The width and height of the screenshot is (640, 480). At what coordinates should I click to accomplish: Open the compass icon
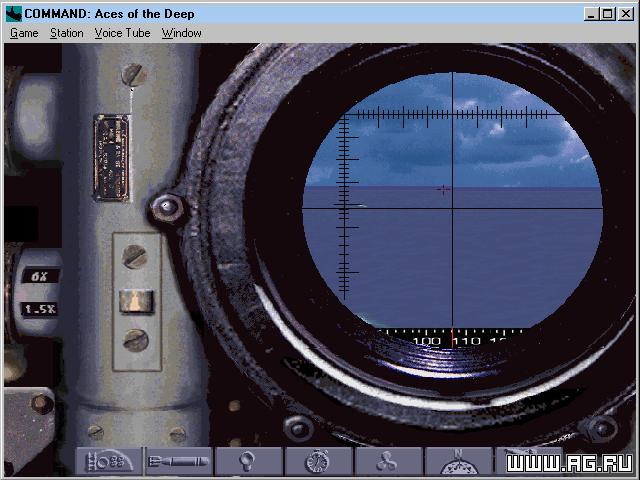[x=458, y=462]
